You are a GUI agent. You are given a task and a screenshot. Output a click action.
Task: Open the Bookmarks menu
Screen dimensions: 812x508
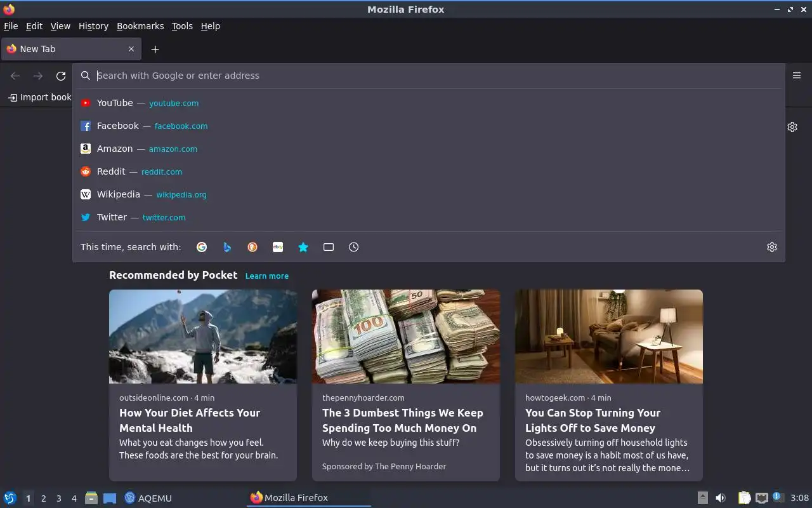(x=140, y=26)
